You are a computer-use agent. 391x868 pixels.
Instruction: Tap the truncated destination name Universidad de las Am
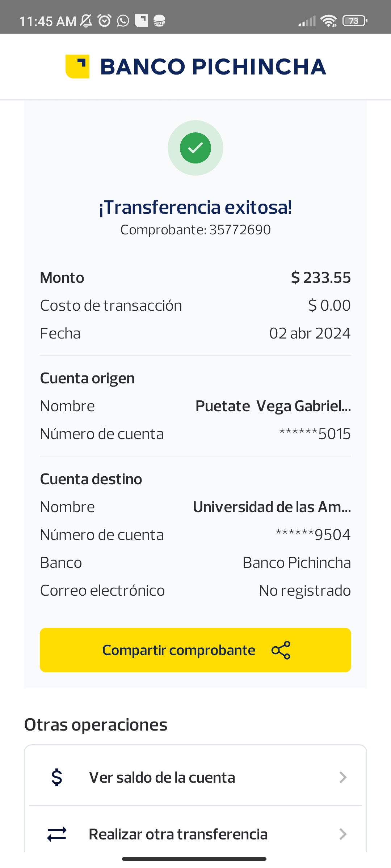[272, 507]
